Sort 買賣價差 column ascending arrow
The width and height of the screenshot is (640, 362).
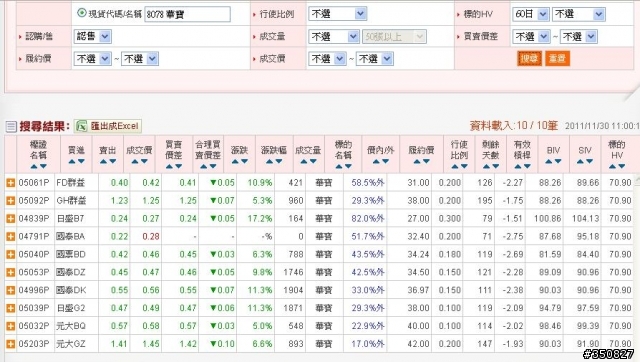[x=169, y=167]
